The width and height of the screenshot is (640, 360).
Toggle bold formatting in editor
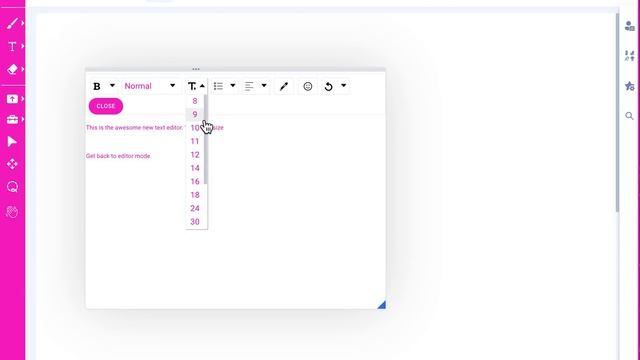click(97, 86)
